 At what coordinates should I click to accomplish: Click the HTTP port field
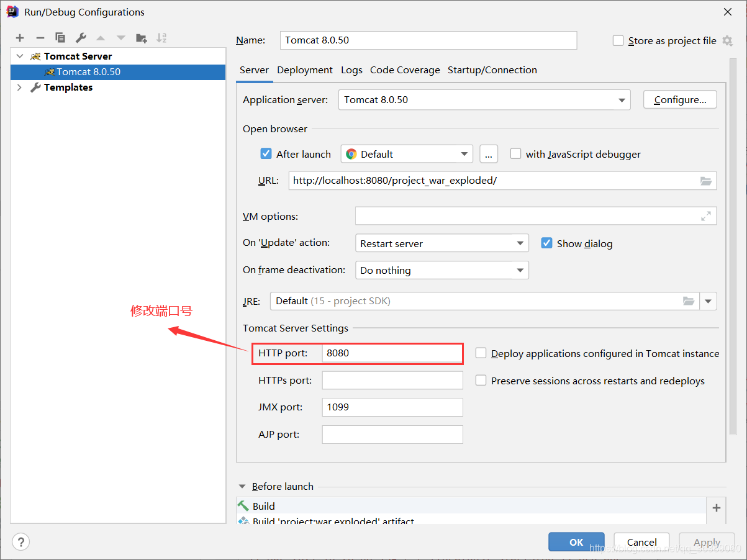pos(392,353)
